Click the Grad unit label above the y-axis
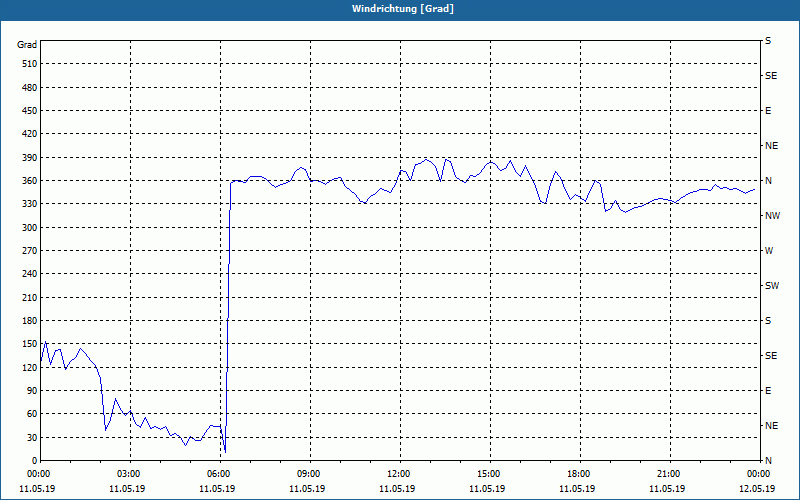The height and width of the screenshot is (500, 800). (27, 45)
